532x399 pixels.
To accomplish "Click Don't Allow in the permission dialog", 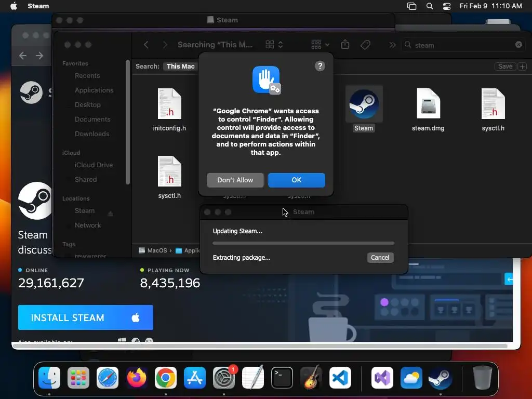I will click(x=235, y=180).
